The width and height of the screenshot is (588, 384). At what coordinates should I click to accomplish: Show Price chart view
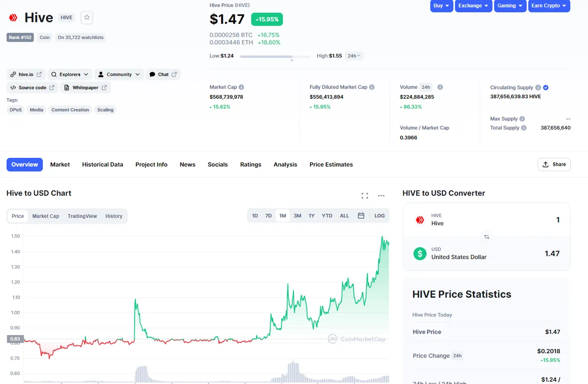coord(18,216)
